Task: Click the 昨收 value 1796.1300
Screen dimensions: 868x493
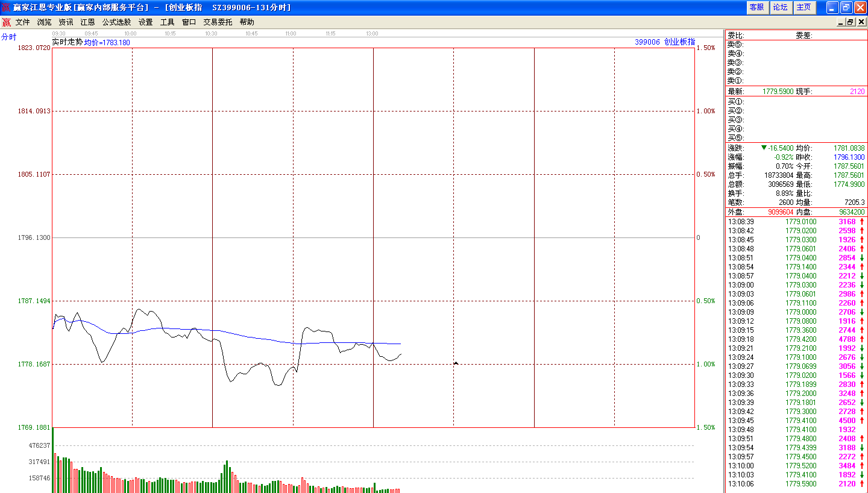Action: click(849, 157)
